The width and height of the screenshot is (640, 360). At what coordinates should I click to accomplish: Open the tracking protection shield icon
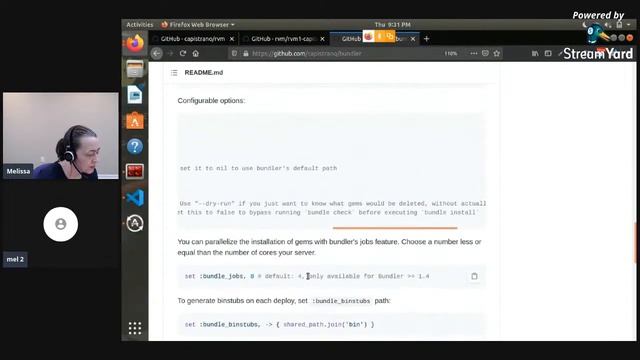(x=234, y=53)
